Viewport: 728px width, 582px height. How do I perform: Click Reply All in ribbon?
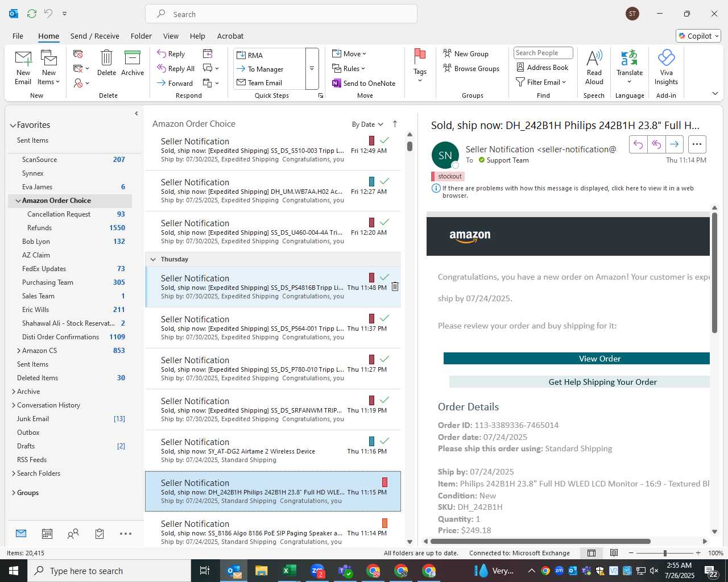pyautogui.click(x=176, y=68)
